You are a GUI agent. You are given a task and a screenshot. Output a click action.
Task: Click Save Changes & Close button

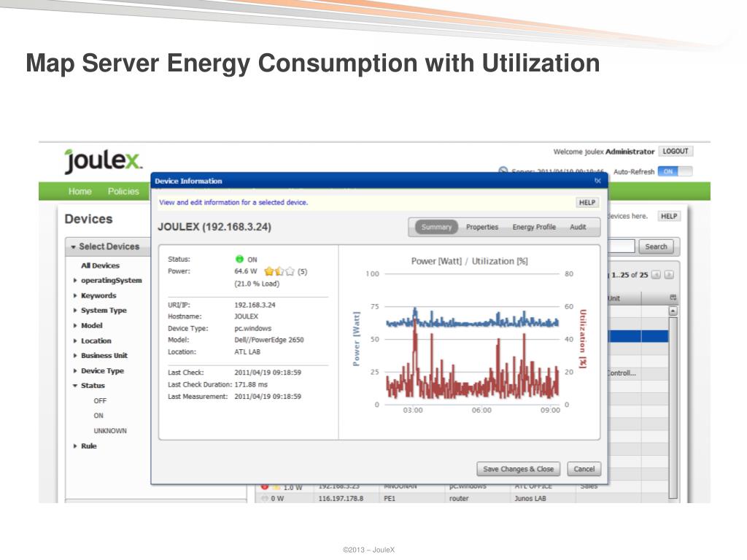pos(519,469)
